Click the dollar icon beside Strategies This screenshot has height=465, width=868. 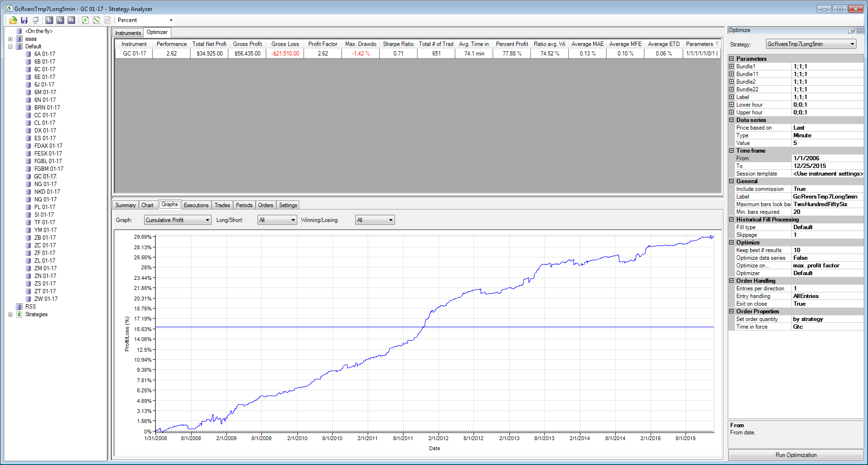tap(19, 314)
